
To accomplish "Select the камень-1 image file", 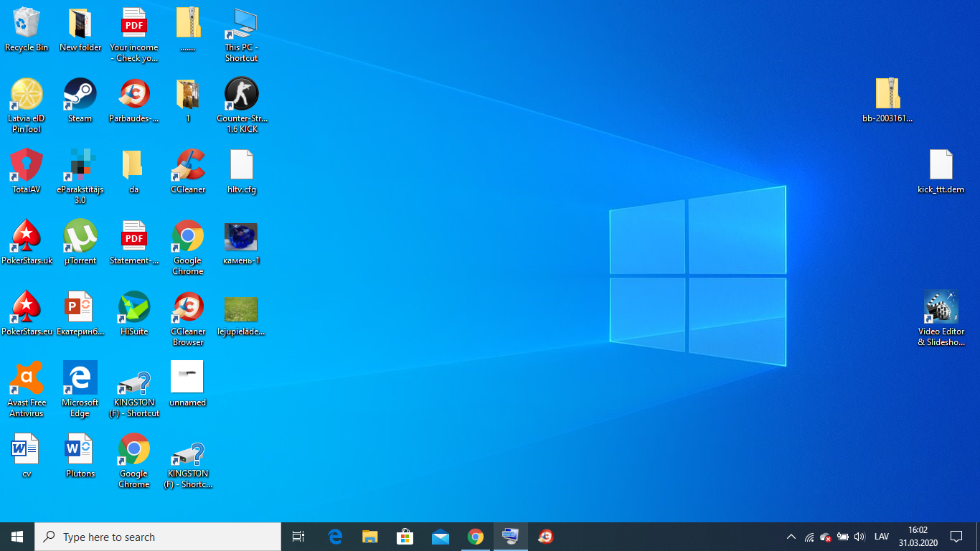I will (242, 243).
